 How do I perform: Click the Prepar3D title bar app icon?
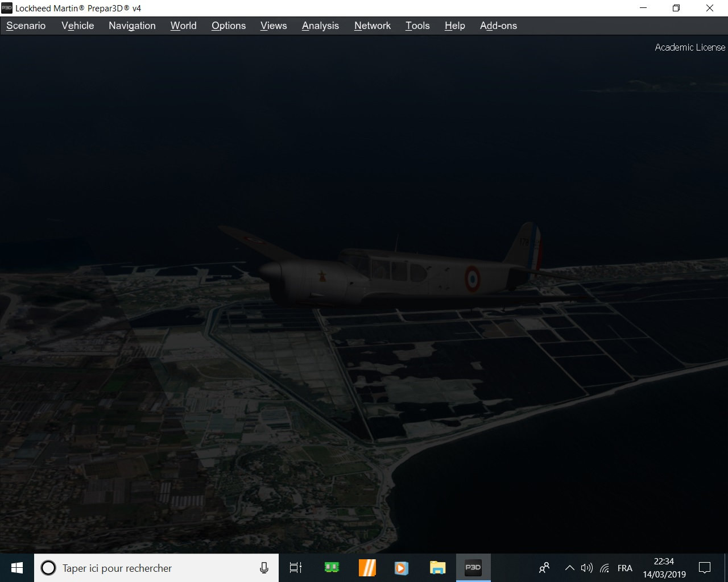7,8
